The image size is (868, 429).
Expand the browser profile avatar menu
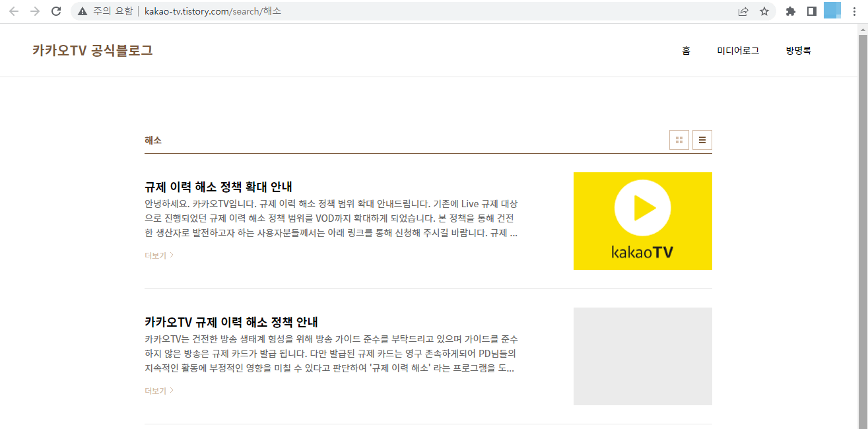tap(834, 11)
